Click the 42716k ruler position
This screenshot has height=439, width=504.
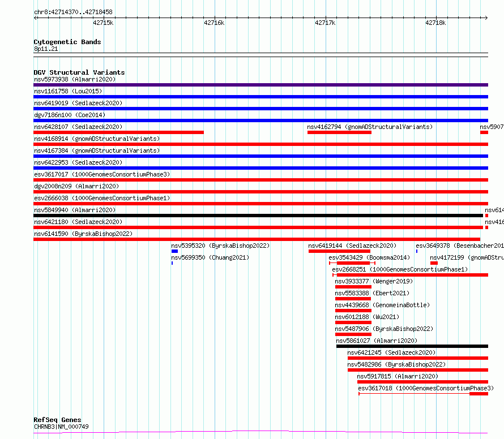click(214, 23)
